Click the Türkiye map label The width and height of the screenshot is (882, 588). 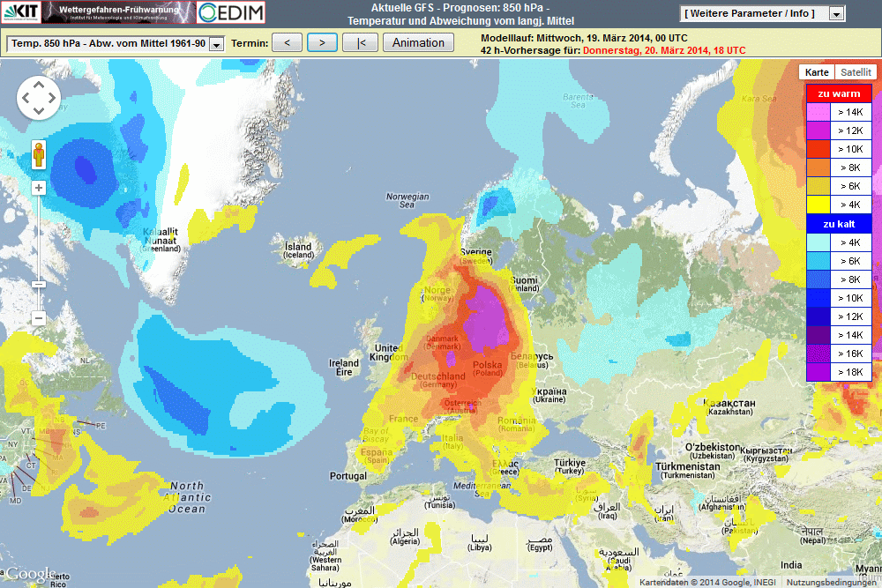[569, 466]
